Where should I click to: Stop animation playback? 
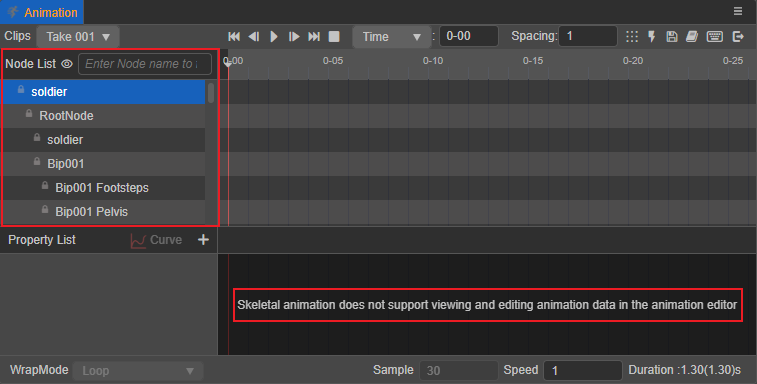[x=334, y=37]
